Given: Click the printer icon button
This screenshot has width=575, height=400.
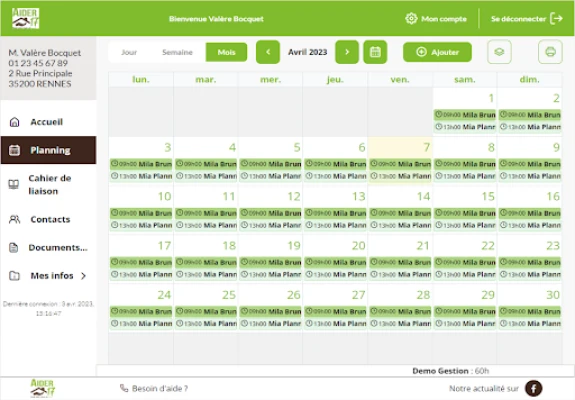Looking at the screenshot, I should 550,52.
